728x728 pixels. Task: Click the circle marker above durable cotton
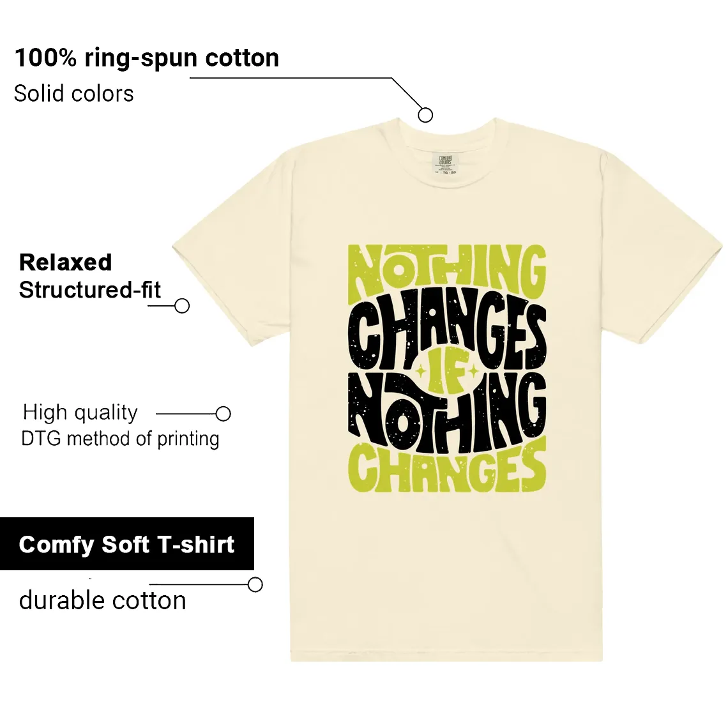click(x=255, y=584)
